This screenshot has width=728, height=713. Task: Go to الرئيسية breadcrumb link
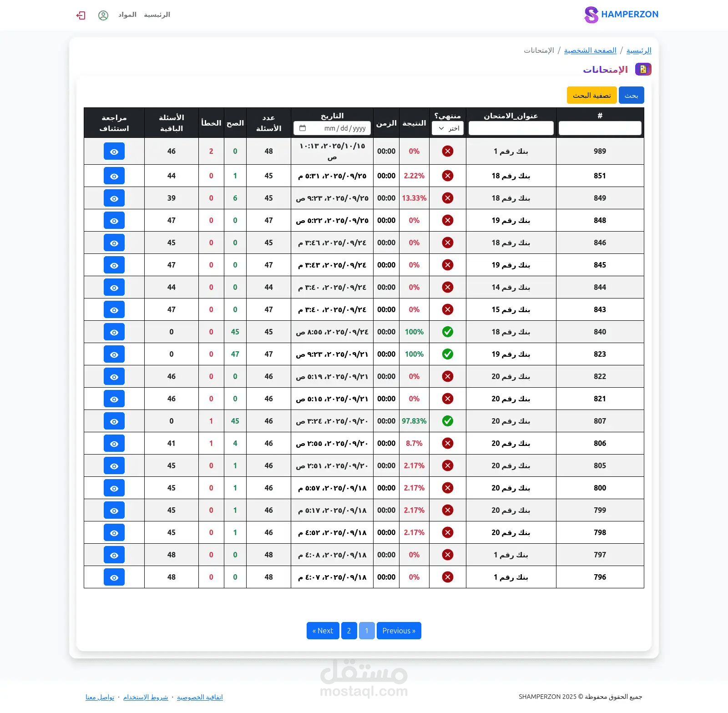point(639,50)
